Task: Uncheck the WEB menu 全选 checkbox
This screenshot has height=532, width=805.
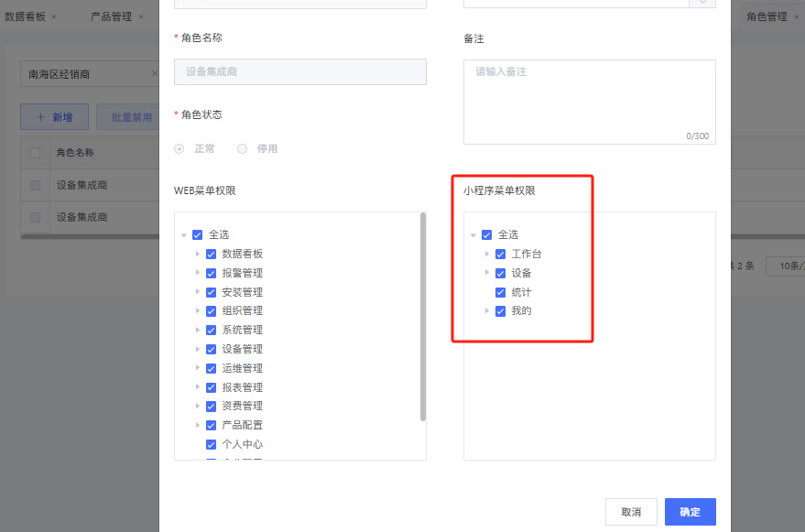Action: pyautogui.click(x=197, y=235)
